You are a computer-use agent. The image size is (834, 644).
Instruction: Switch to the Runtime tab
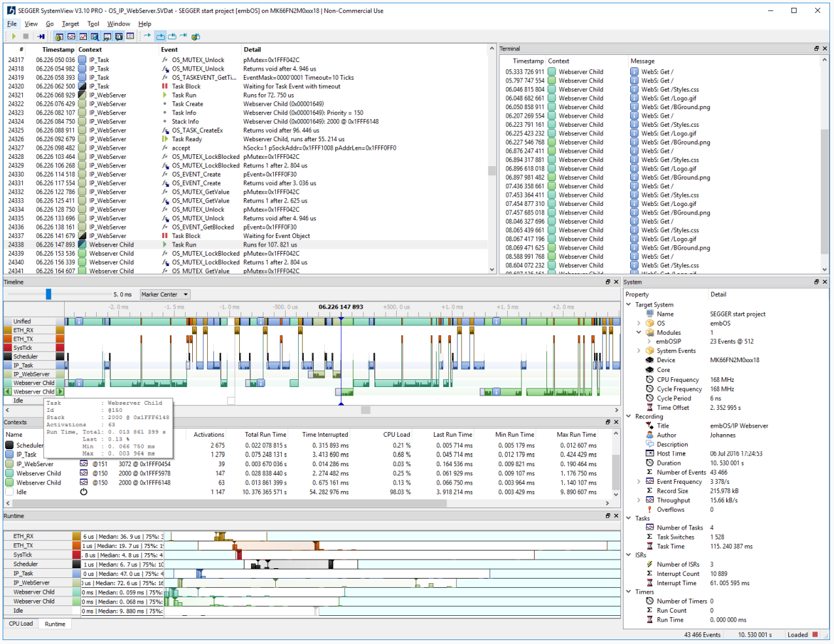coord(55,624)
